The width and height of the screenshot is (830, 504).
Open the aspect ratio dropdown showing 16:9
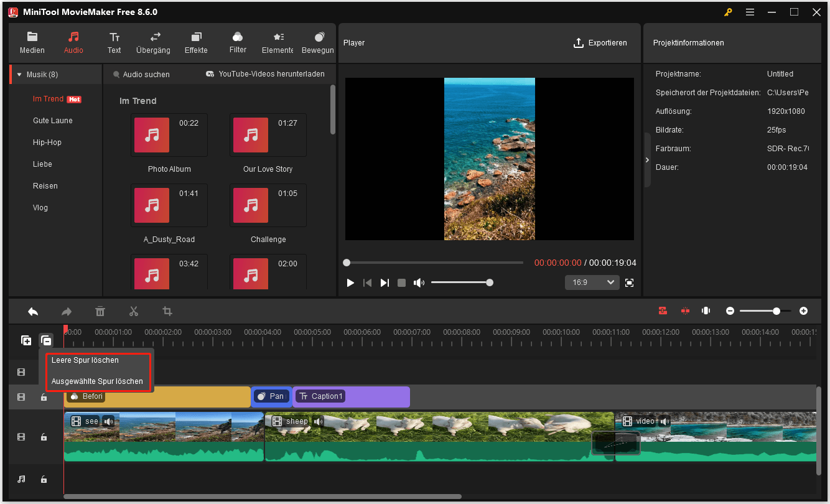[x=591, y=282]
